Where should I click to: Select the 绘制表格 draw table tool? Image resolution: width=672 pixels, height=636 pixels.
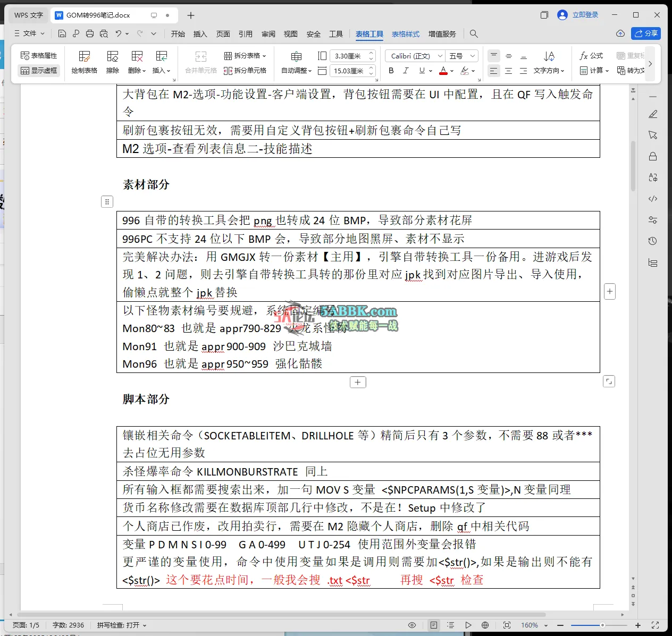click(83, 62)
